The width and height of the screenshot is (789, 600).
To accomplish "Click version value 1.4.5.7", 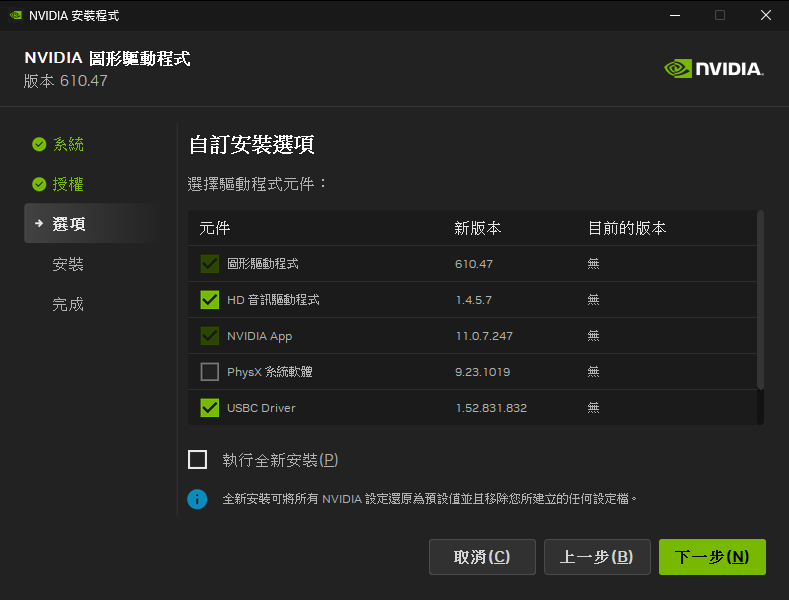I will coord(474,300).
